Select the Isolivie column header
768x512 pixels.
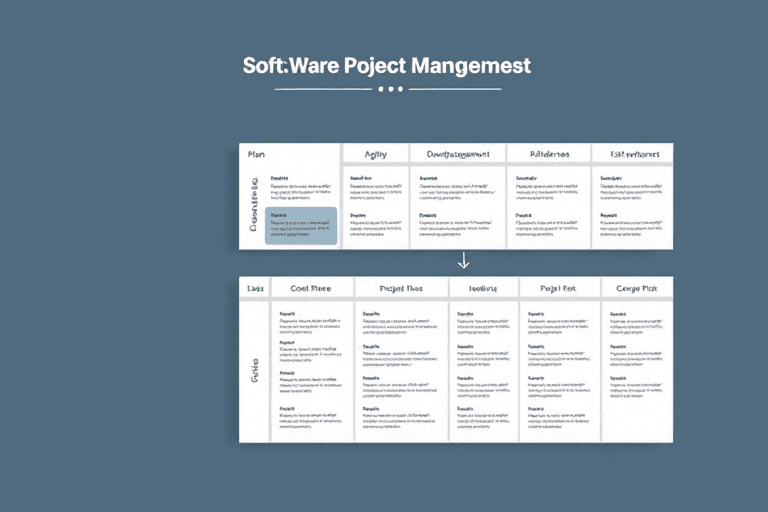pos(484,288)
